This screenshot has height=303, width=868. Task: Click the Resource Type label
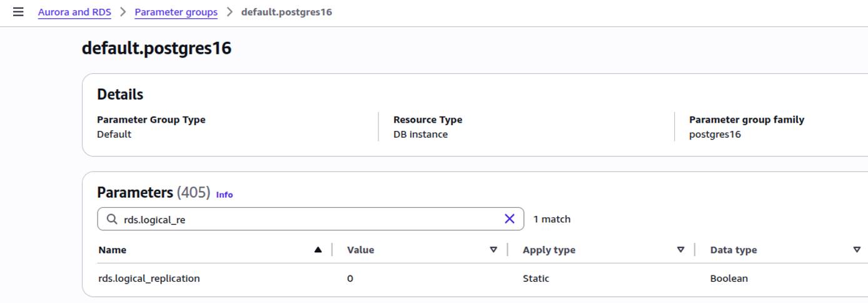[428, 120]
